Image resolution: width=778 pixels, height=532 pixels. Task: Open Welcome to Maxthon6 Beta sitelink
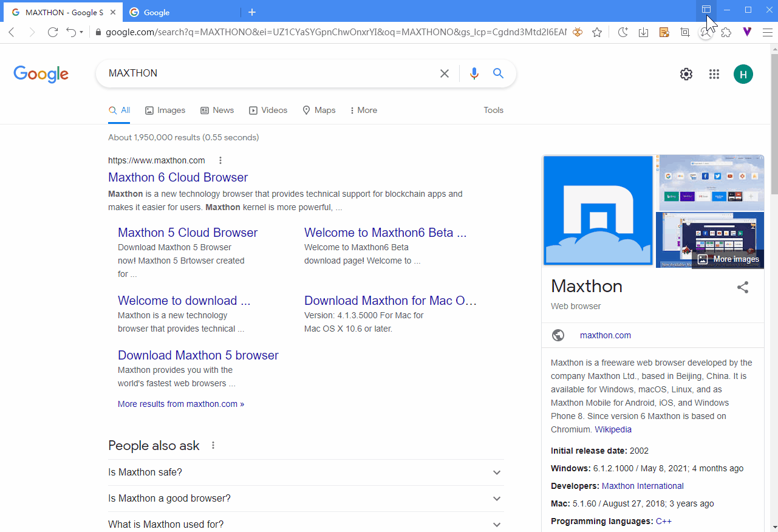pyautogui.click(x=386, y=233)
